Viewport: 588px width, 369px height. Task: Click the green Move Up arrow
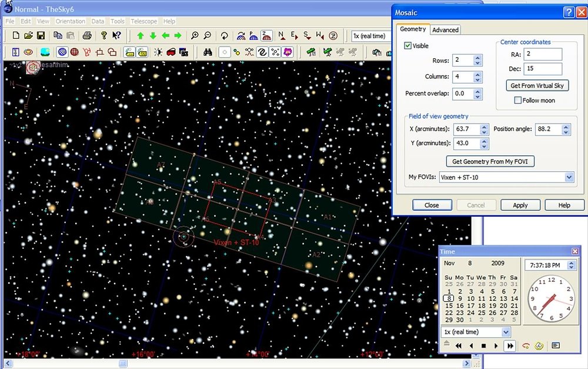click(140, 36)
